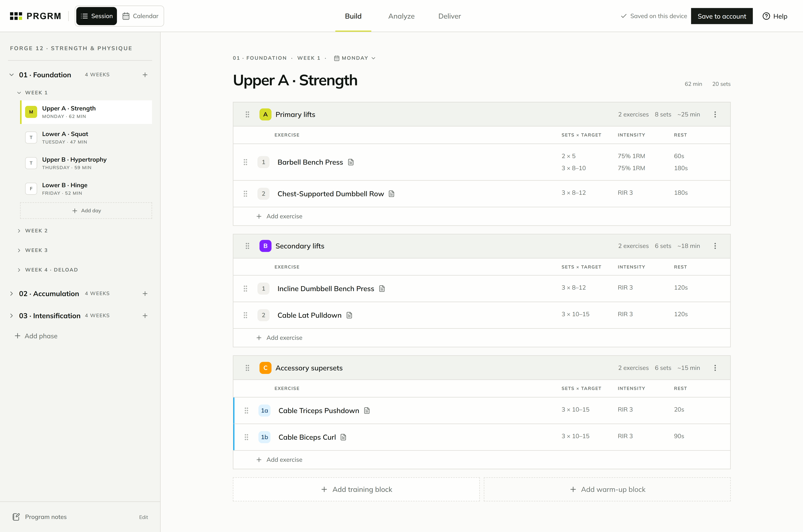Click Save to account button
The height and width of the screenshot is (532, 803).
722,16
